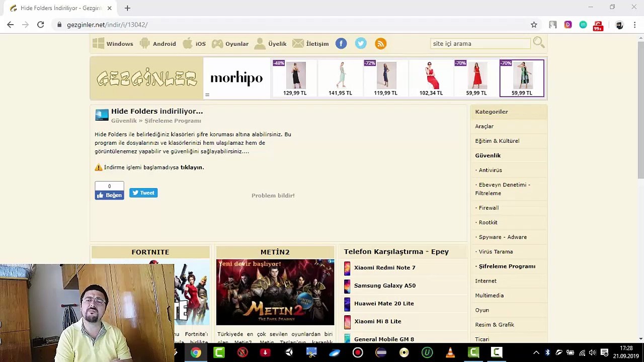Open the Android category menu
644x362 pixels.
(158, 44)
